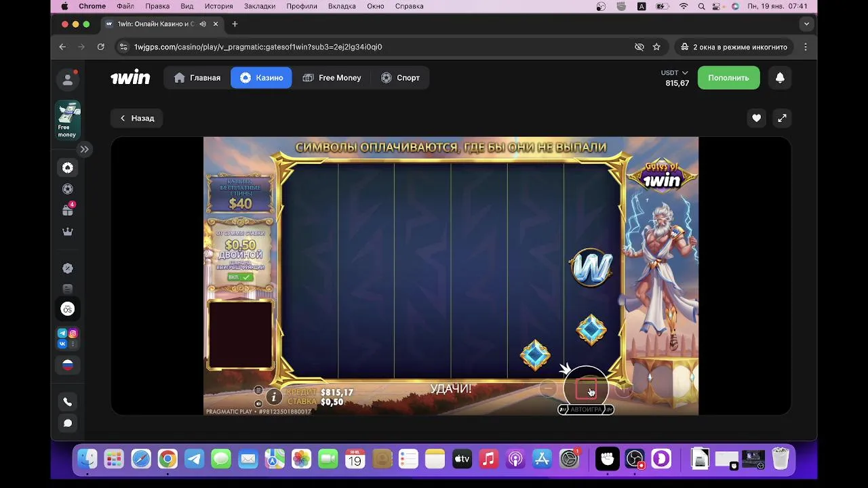Open the Chrome three-dot menu
Viewport: 868px width, 488px height.
coord(806,47)
